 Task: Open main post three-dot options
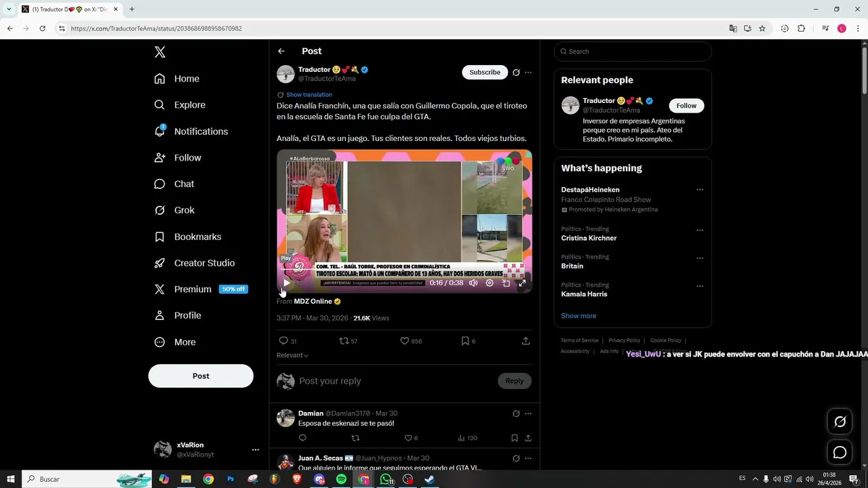(x=528, y=73)
